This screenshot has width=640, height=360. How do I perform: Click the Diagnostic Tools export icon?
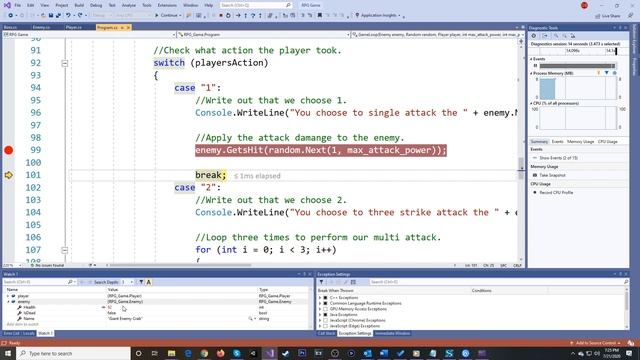(x=545, y=36)
